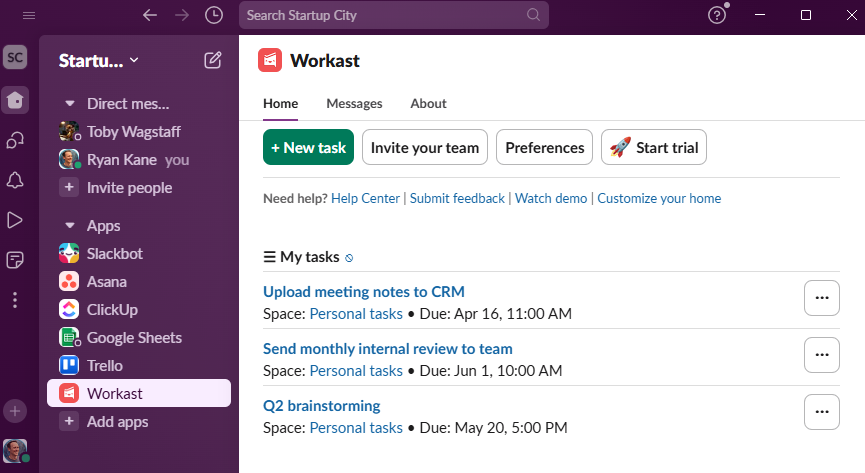Open options menu for Q2 brainstorming task
This screenshot has width=865, height=473.
pos(822,412)
